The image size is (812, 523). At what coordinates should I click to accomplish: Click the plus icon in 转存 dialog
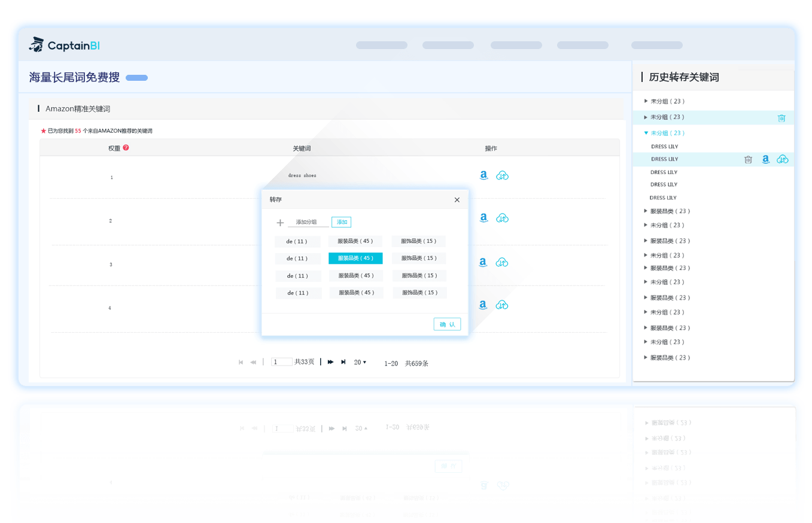[280, 223]
